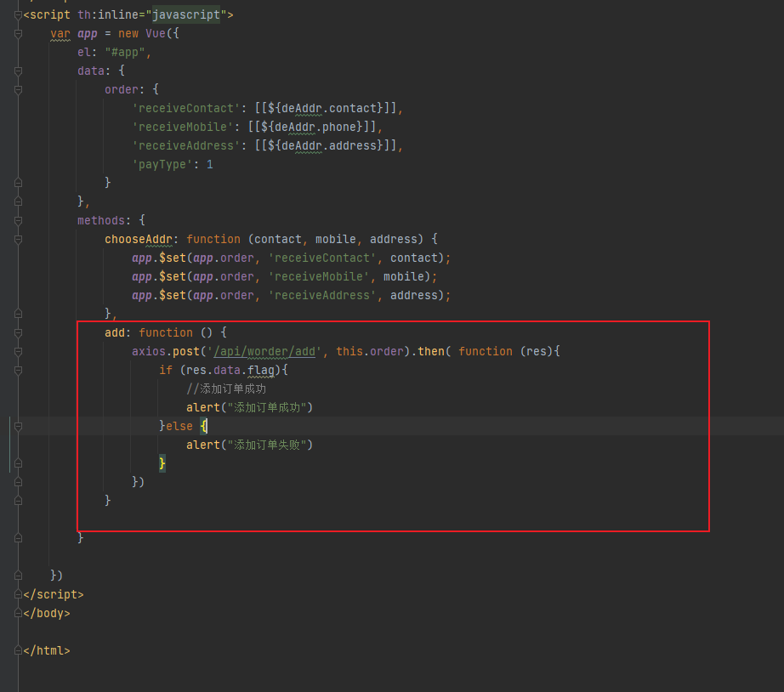
Task: Click the '/api/worder/add' URL string
Action: tap(264, 351)
